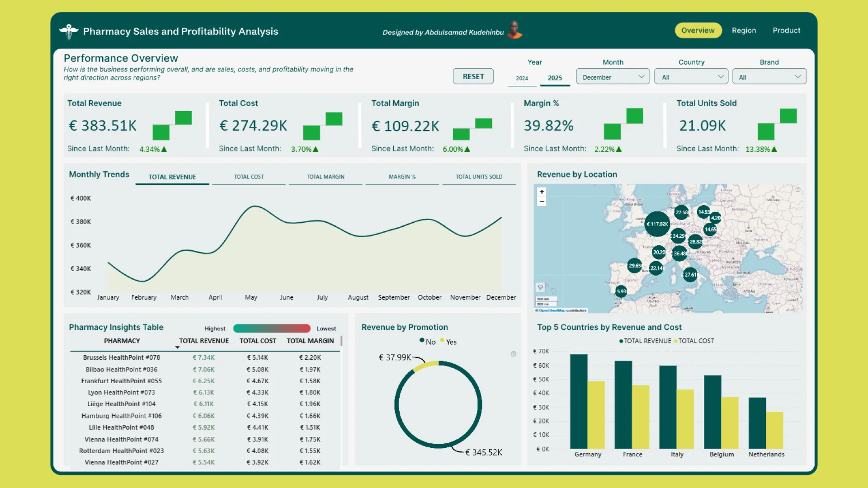Zoom in on the revenue map

click(x=542, y=192)
